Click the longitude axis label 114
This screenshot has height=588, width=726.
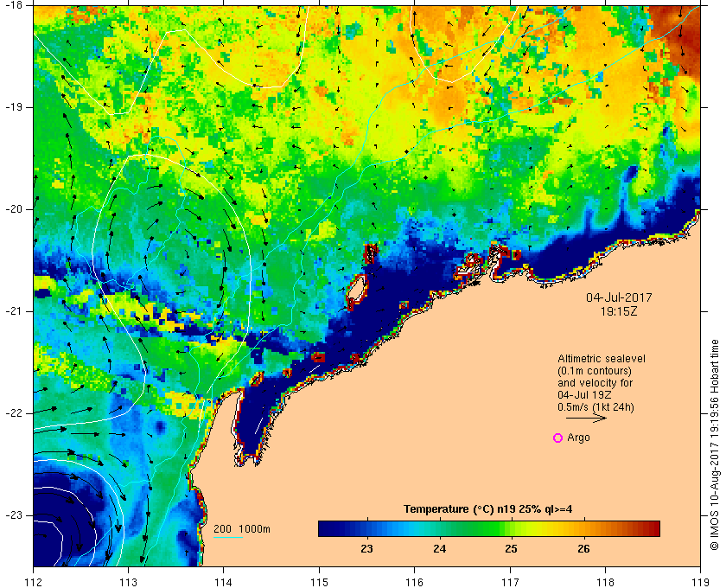click(224, 582)
